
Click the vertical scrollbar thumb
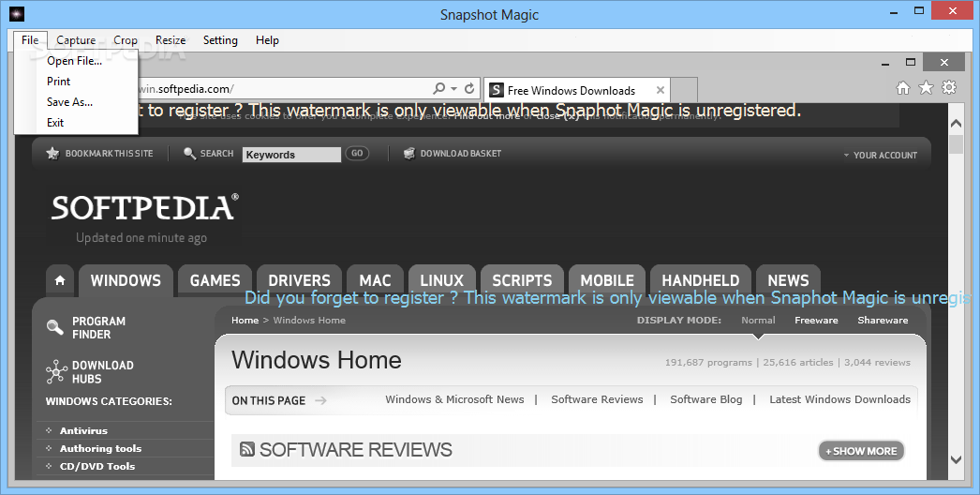click(x=957, y=143)
